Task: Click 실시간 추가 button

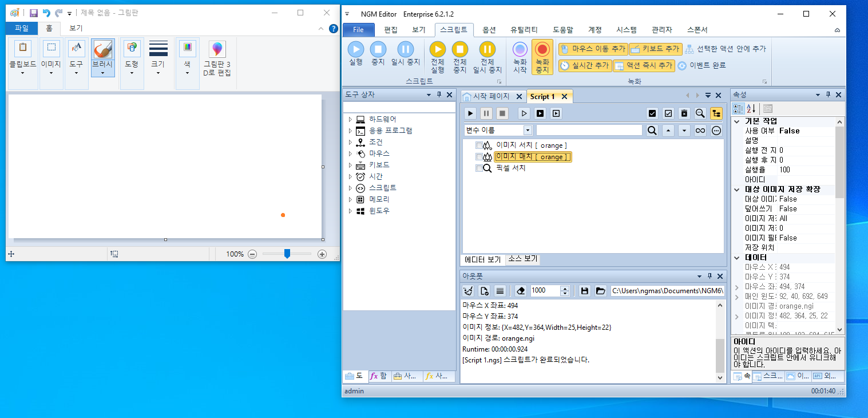Action: pos(585,66)
